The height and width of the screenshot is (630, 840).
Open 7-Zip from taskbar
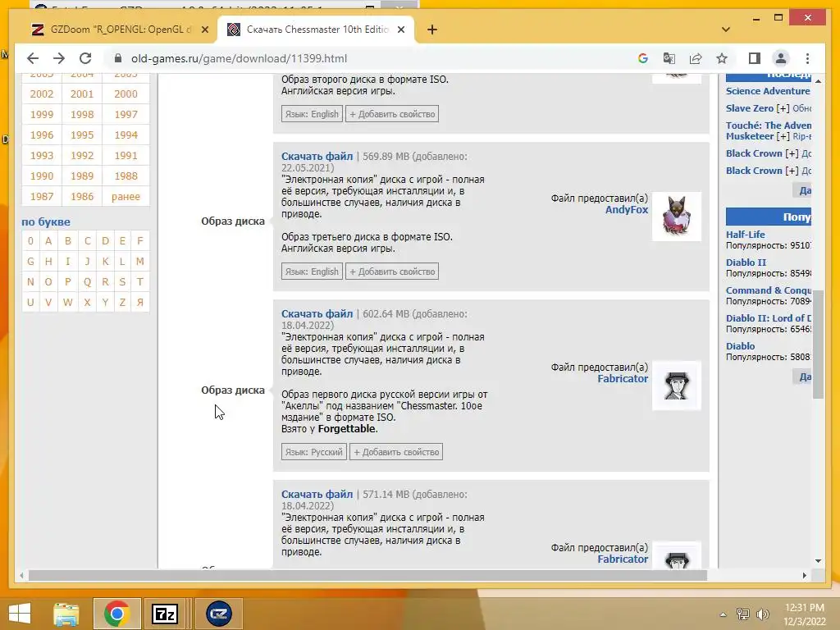pos(164,614)
